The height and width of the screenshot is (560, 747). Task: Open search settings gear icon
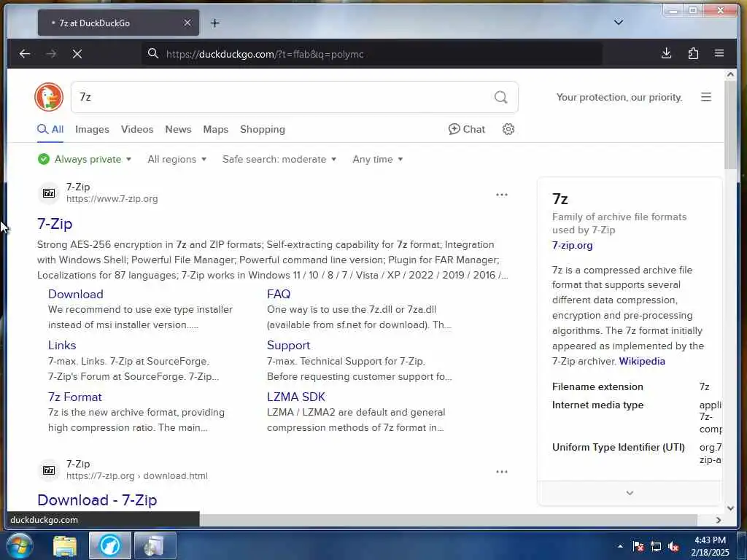coord(508,129)
